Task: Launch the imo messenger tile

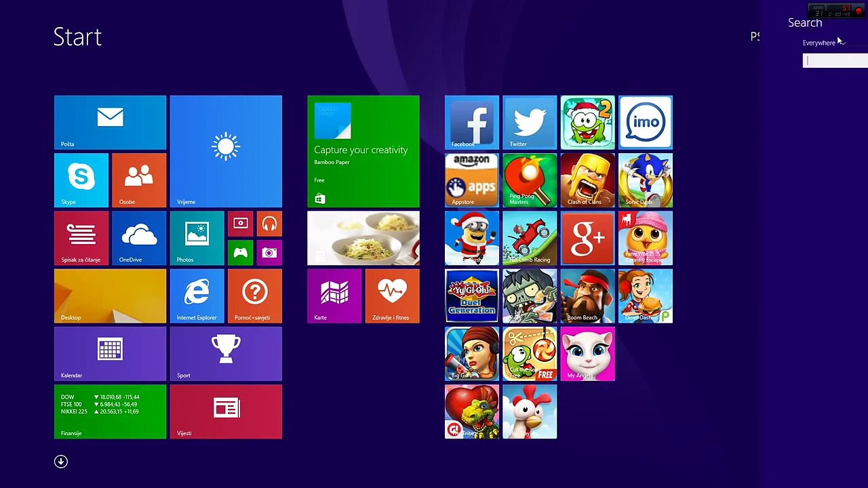Action: pyautogui.click(x=646, y=123)
